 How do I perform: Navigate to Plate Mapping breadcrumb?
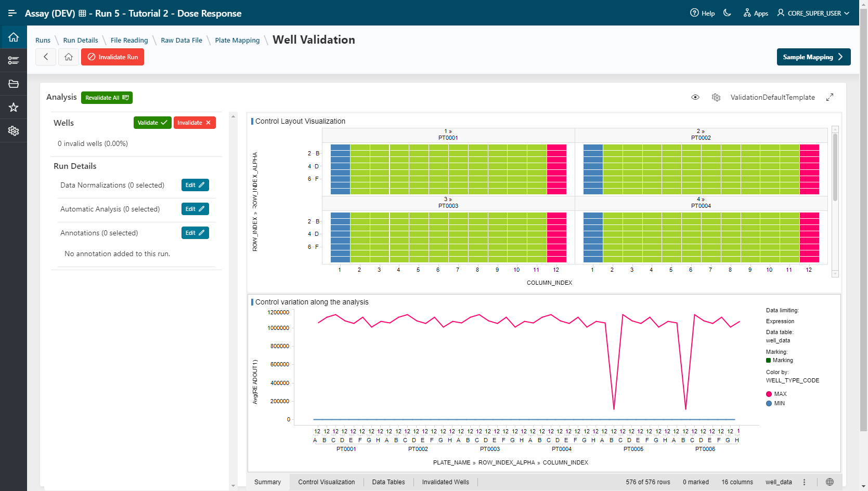[237, 40]
